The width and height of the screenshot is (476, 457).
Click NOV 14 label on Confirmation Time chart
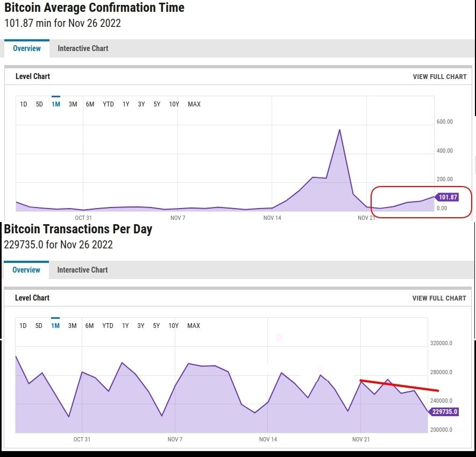click(x=272, y=218)
